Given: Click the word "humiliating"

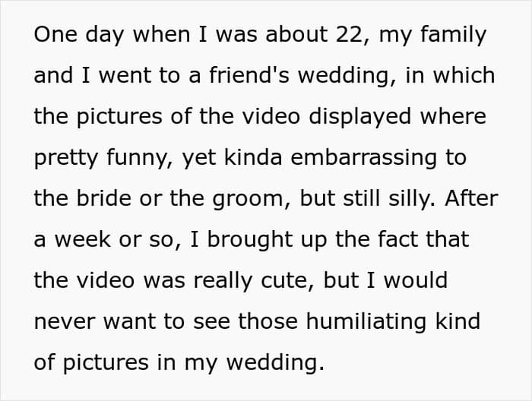Looking at the screenshot, I should 359,322.
